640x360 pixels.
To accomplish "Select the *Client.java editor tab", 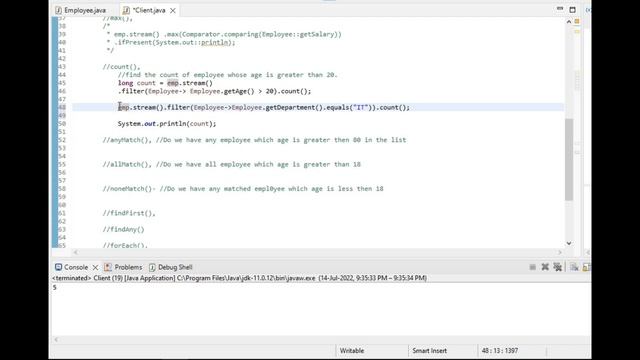I will [149, 10].
